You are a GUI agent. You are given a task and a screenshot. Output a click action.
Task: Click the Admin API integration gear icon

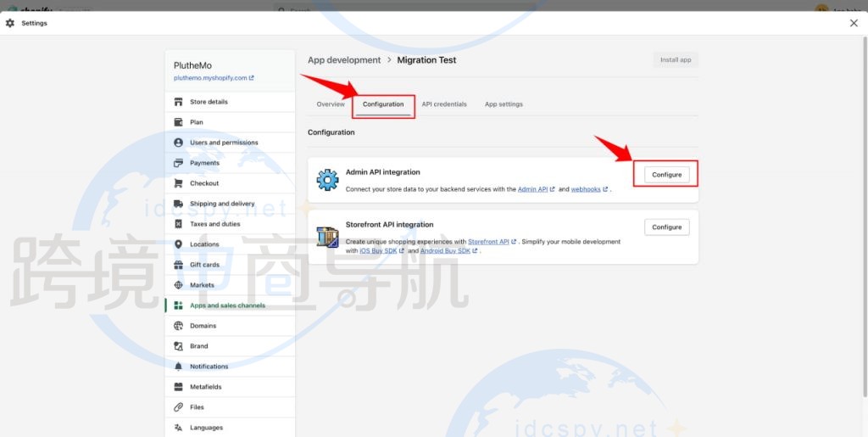click(x=327, y=180)
